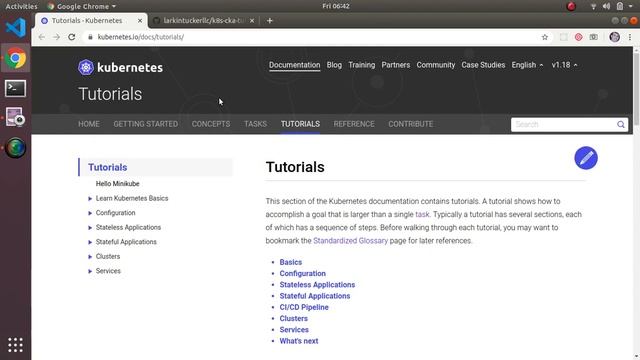Close the Tutorials - Kubernetes tab
Viewport: 640px width, 360px height.
pos(140,20)
